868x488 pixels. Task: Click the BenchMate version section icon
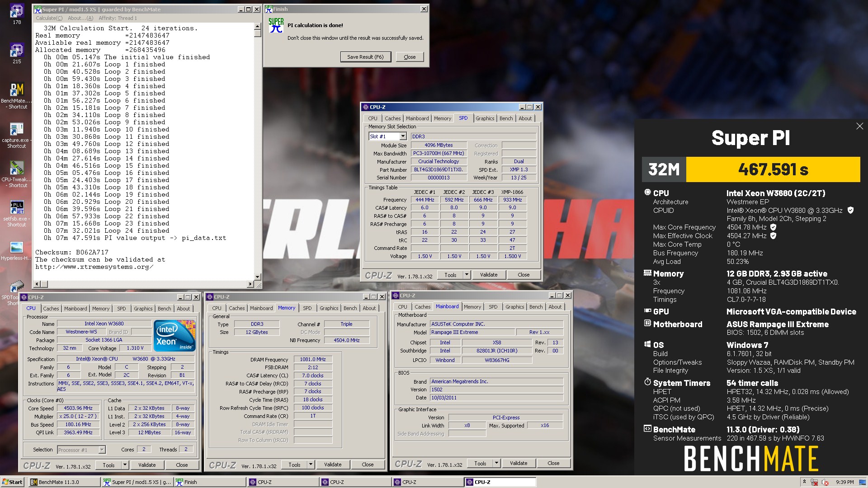click(647, 428)
